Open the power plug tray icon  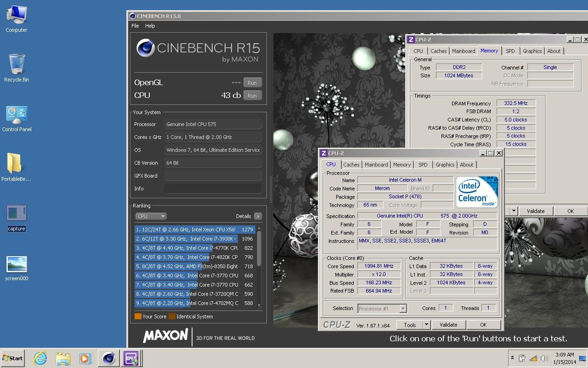click(x=522, y=358)
